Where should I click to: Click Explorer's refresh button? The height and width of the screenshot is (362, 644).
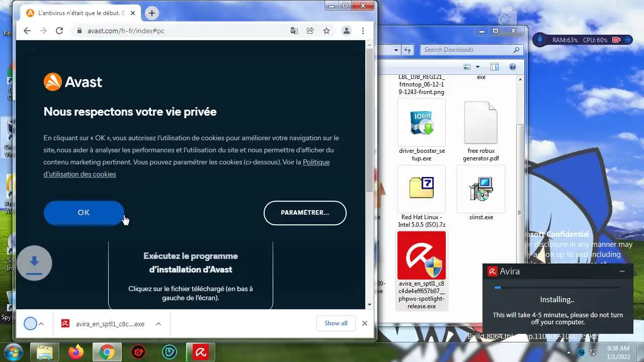408,50
